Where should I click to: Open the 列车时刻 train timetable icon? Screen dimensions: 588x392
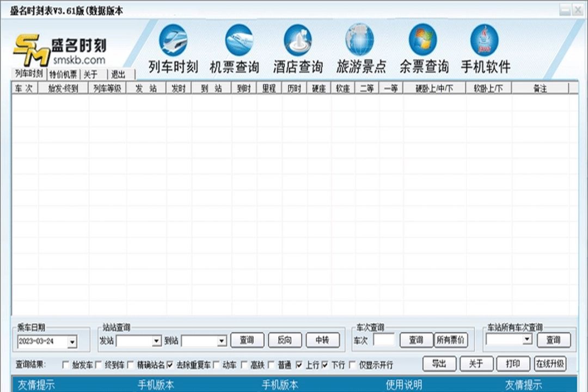(x=173, y=41)
